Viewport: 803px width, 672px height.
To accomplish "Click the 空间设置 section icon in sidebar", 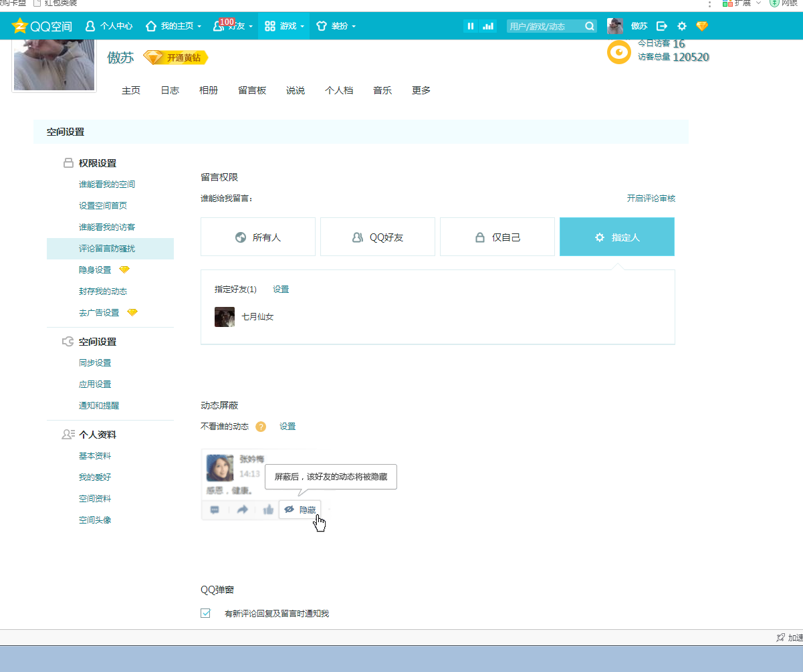I will tap(68, 341).
